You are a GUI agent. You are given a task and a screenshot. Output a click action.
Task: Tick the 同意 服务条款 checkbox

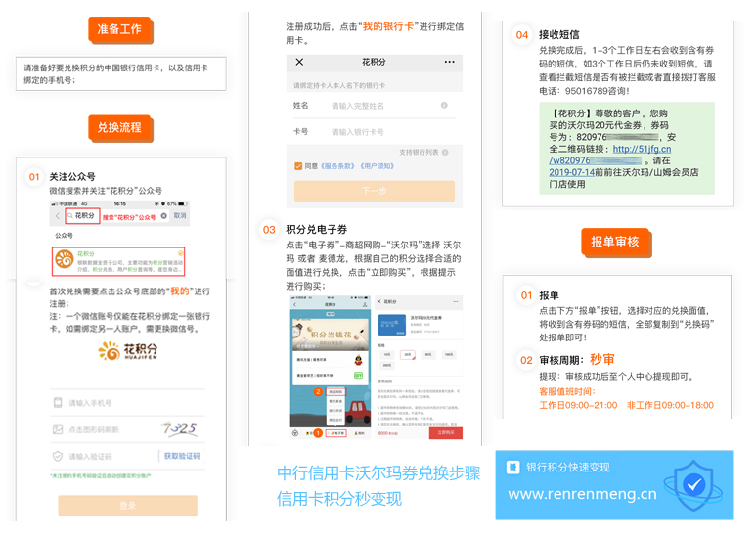298,166
